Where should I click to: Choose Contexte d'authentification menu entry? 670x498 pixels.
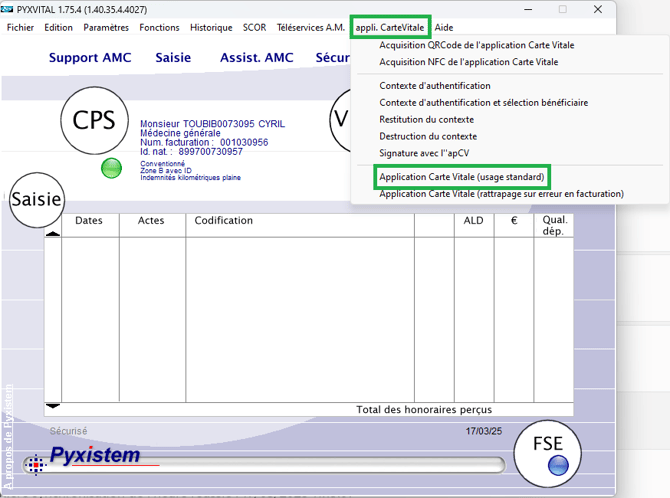pos(435,85)
